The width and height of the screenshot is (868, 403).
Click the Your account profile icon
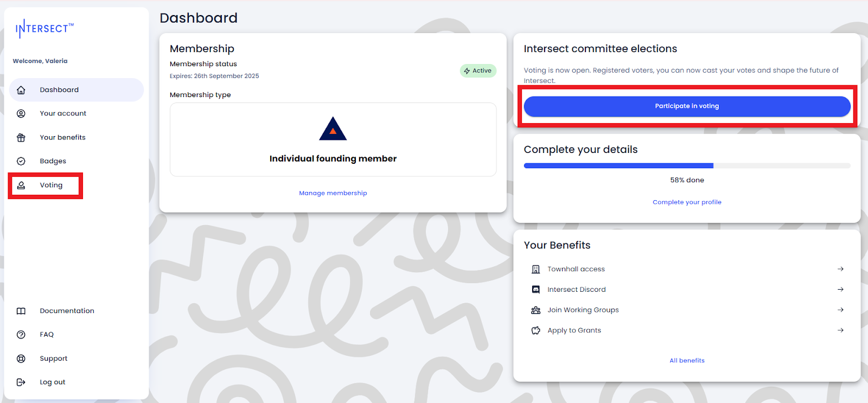click(x=21, y=114)
